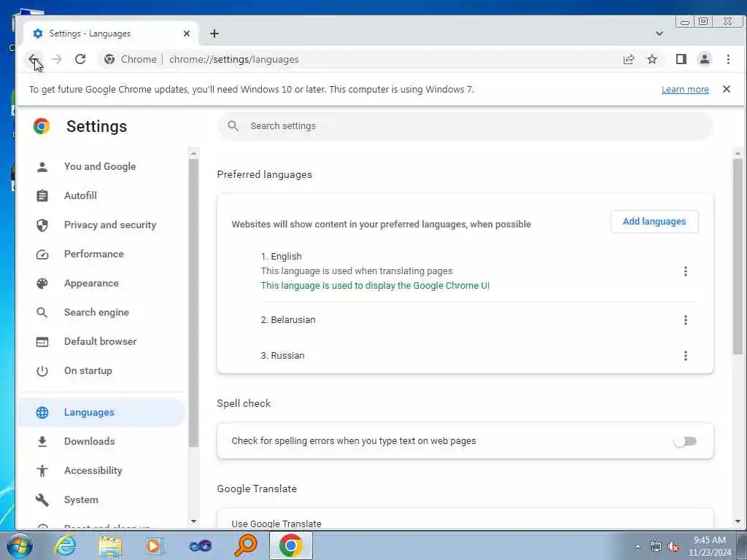747x560 pixels.
Task: Open You and Google settings
Action: coord(100,166)
